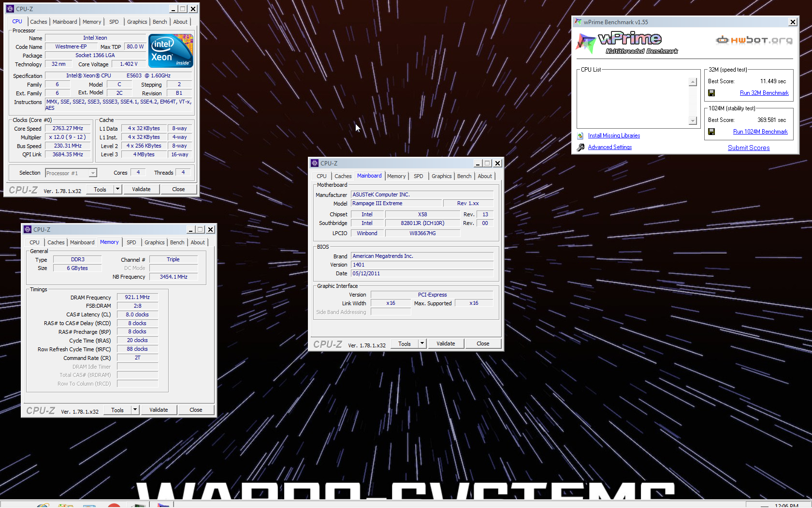Open Caches tab in Mainboard CPU-Z window
Image resolution: width=812 pixels, height=508 pixels.
(343, 176)
